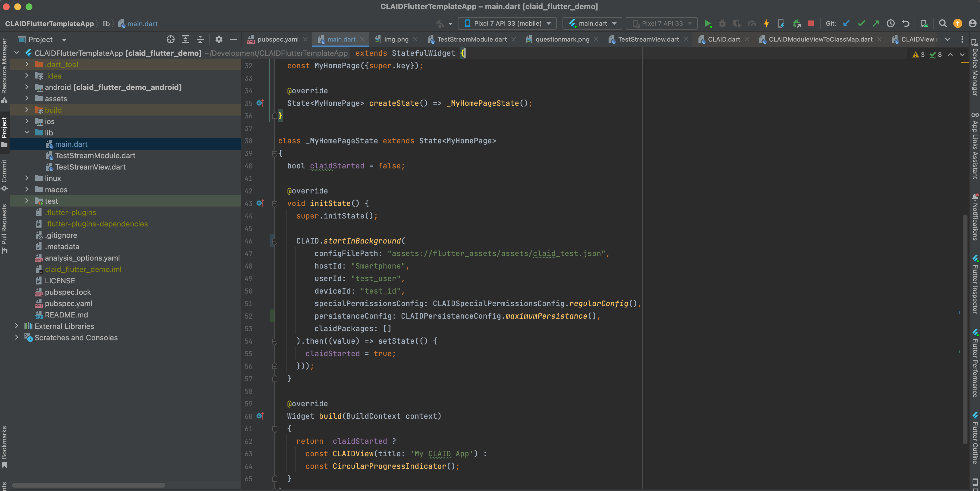Toggle Flutter Performance side panel
980x491 pixels.
tap(975, 363)
